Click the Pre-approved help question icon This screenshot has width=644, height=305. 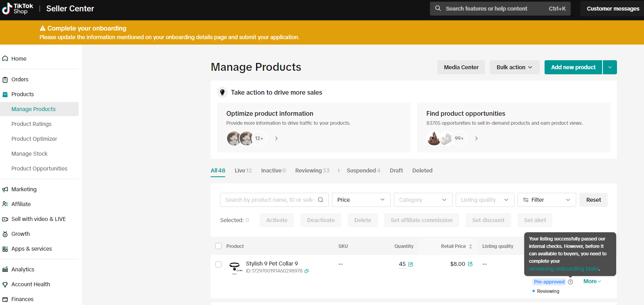[570, 282]
